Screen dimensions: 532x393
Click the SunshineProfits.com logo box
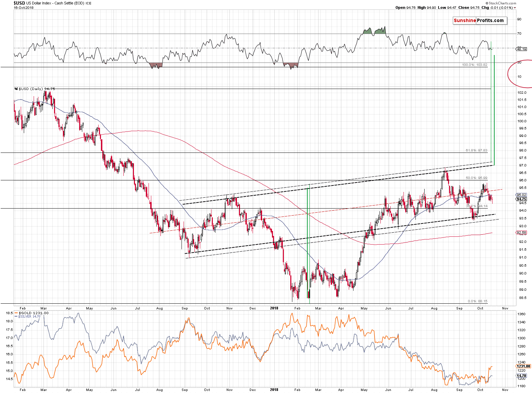point(480,21)
